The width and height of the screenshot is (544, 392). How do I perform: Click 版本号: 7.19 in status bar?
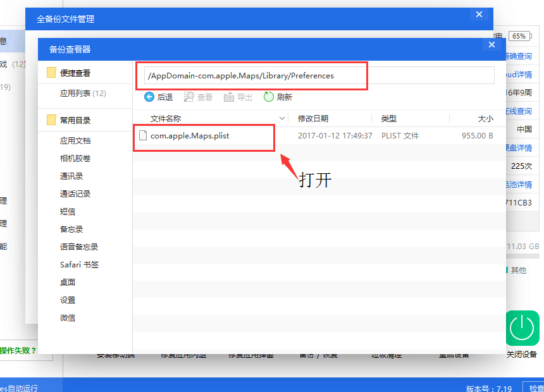pyautogui.click(x=489, y=389)
